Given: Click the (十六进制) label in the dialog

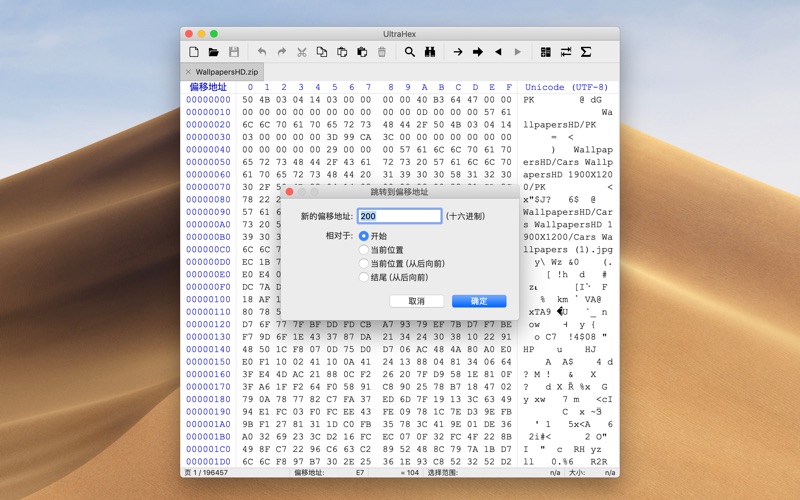Looking at the screenshot, I should 465,216.
